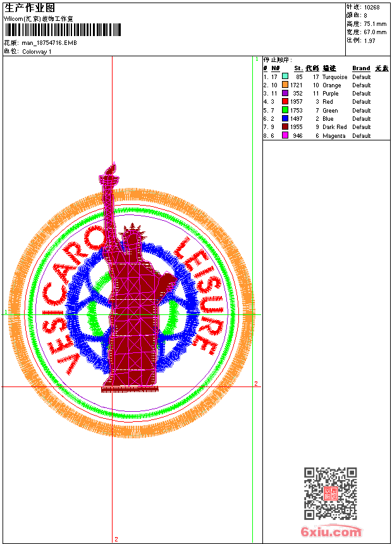Click the stitch count value 10268

tap(372, 8)
